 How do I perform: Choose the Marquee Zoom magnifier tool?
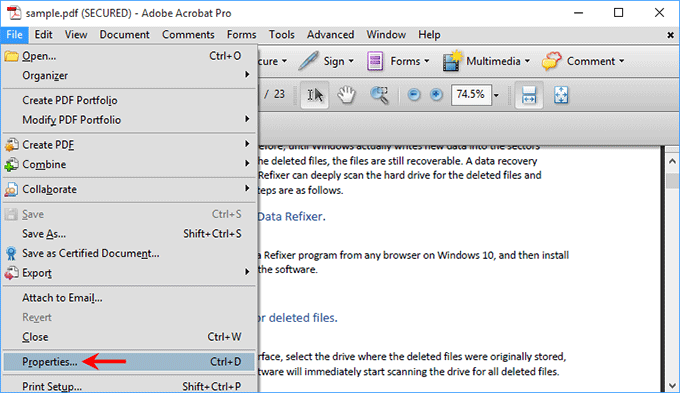point(379,95)
